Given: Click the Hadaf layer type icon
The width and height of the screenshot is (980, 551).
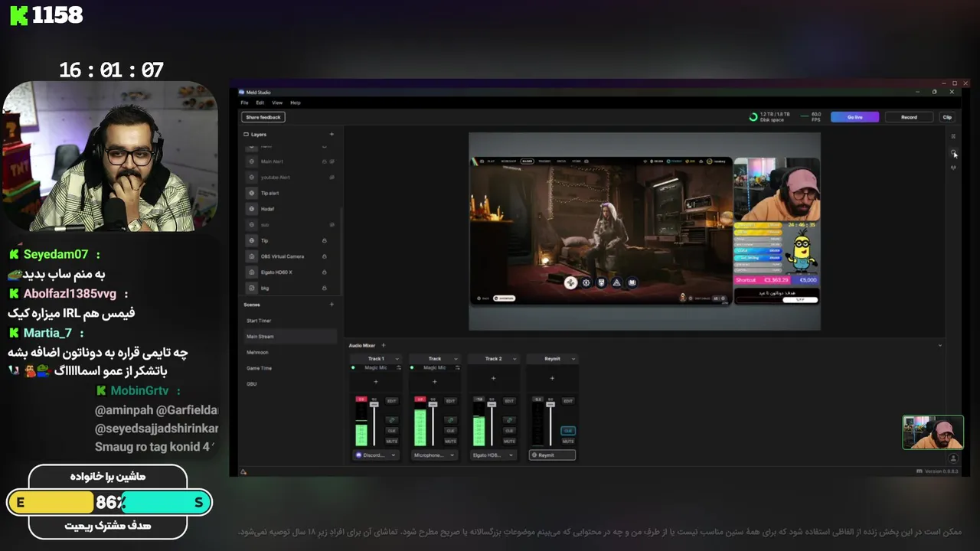Looking at the screenshot, I should pos(252,208).
